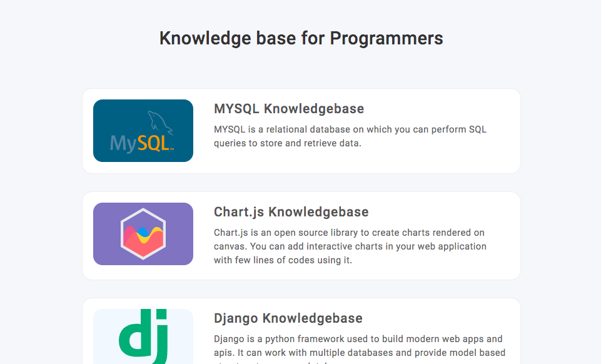Click the wave chart inside the Chart.js hexagon
This screenshot has height=364, width=601.
point(143,235)
